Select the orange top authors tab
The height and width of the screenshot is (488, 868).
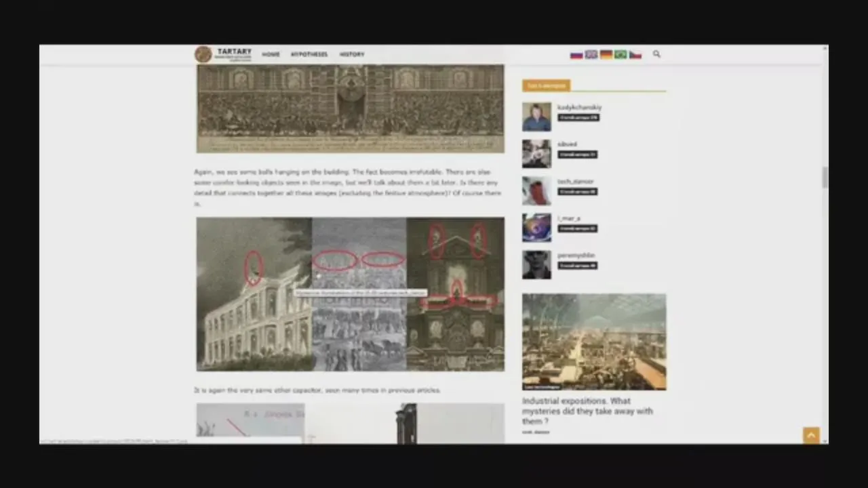pyautogui.click(x=546, y=85)
